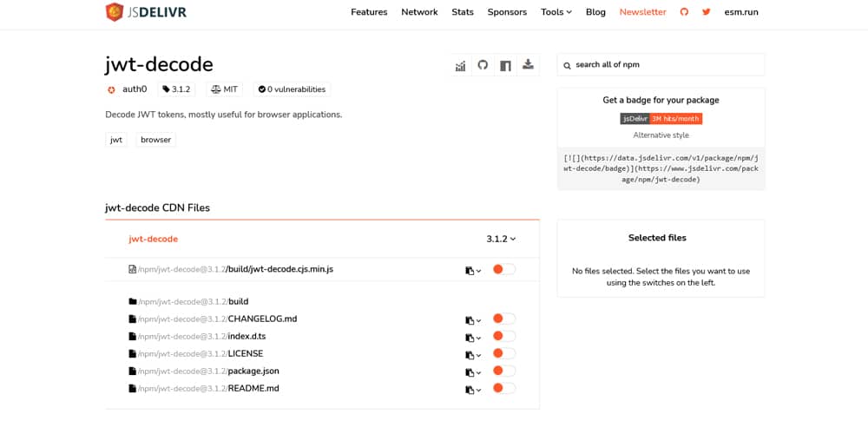
Task: Click the 0 vulnerabilities badge
Action: coord(292,89)
